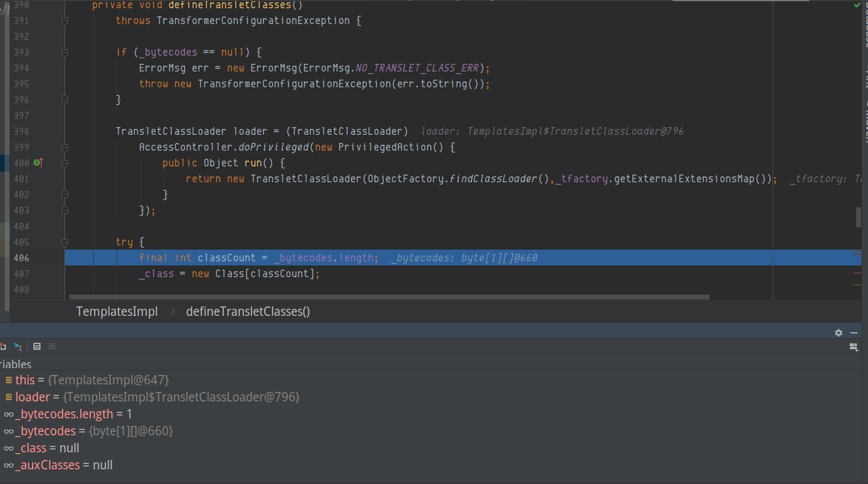Click Evaluate Expression calculator icon
Image resolution: width=868 pixels, height=484 pixels.
37,346
